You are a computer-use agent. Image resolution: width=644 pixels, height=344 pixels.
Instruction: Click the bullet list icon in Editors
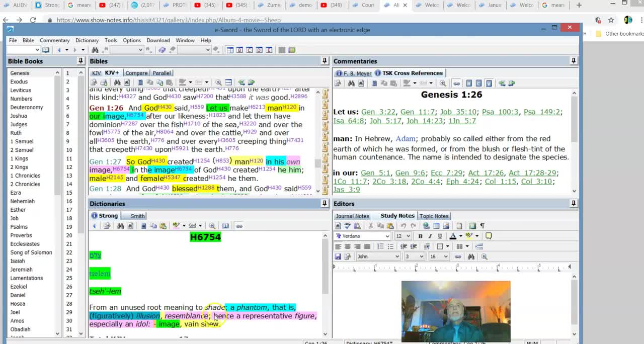point(390,246)
